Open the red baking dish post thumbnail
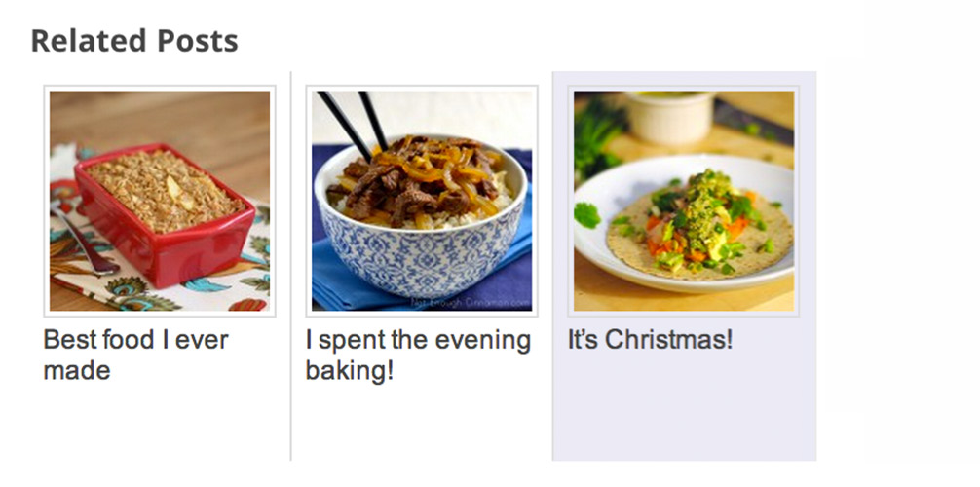This screenshot has height=487, width=980. coord(160,201)
